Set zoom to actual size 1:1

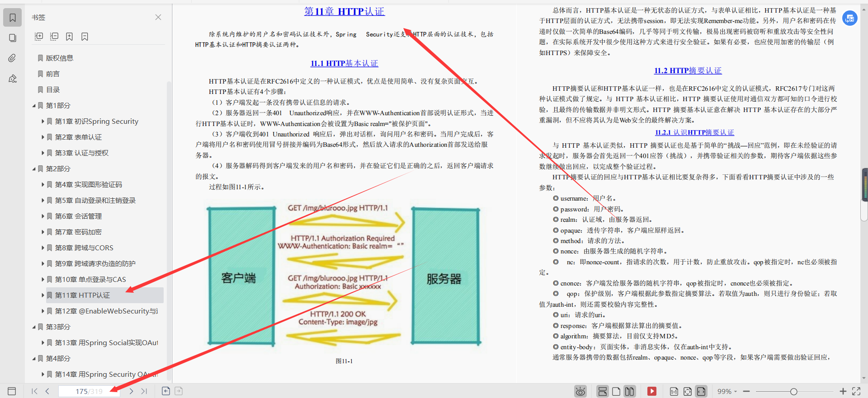point(674,391)
